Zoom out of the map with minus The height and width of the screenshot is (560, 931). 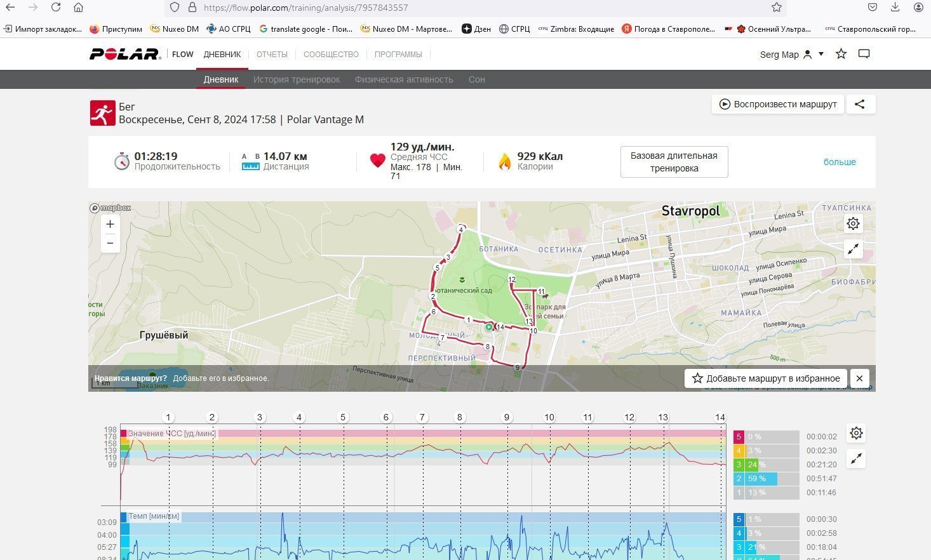point(110,243)
